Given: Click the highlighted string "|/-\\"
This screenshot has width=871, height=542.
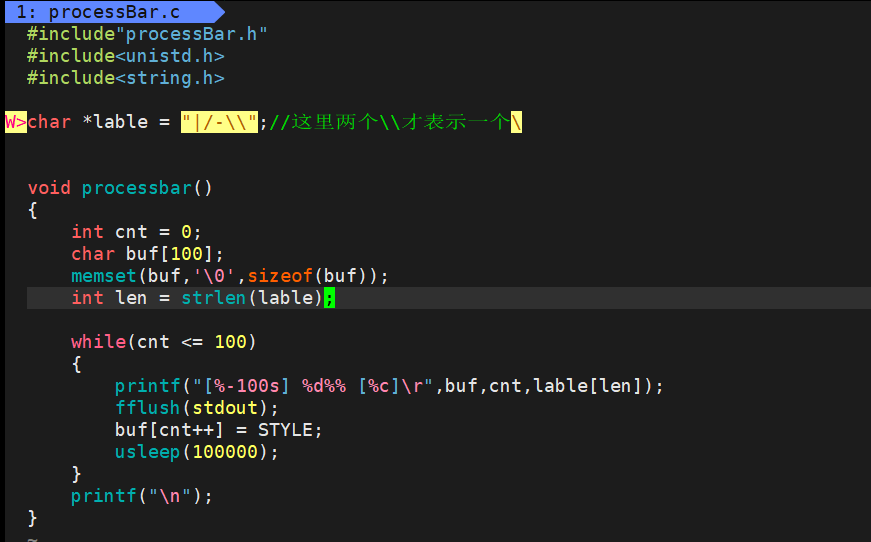Looking at the screenshot, I should [x=219, y=122].
